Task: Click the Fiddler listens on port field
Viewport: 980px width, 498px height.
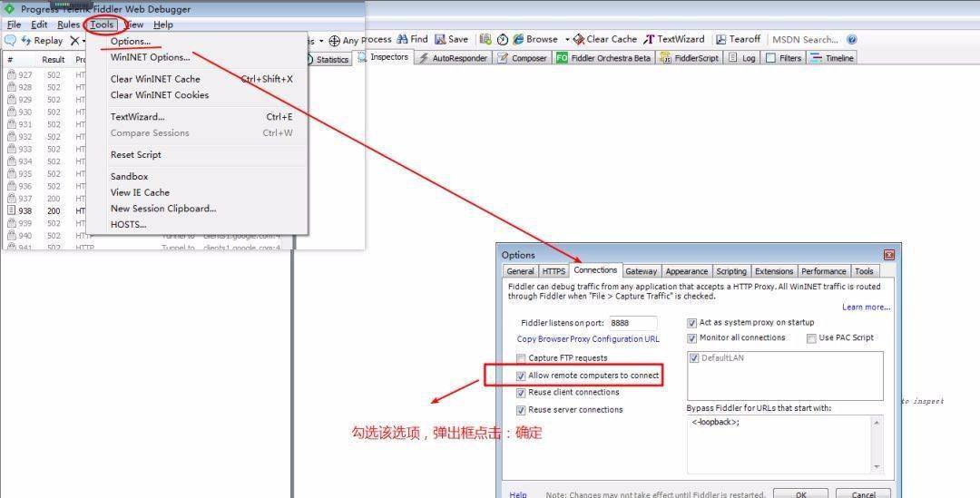Action: [x=633, y=323]
